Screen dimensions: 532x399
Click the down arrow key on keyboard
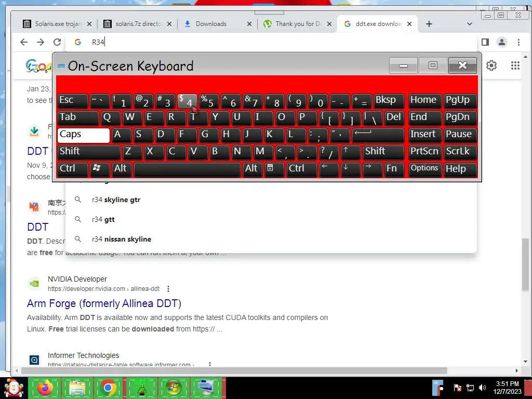[351, 169]
